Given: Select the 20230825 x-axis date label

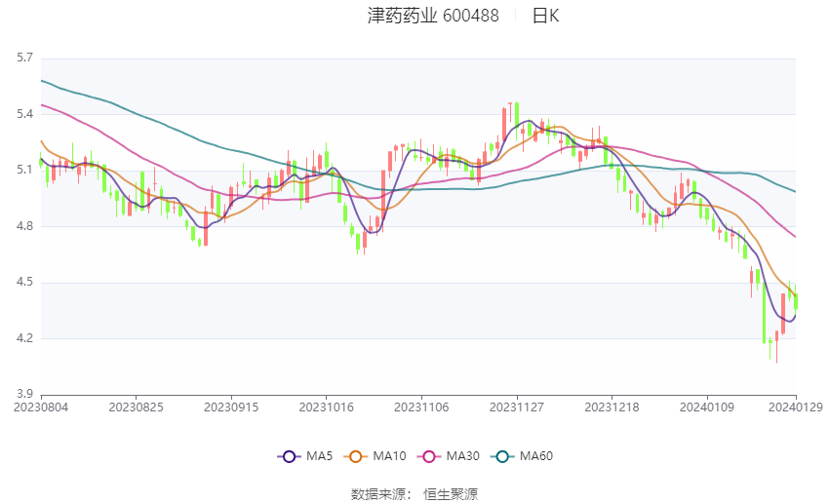Looking at the screenshot, I should pyautogui.click(x=136, y=407).
